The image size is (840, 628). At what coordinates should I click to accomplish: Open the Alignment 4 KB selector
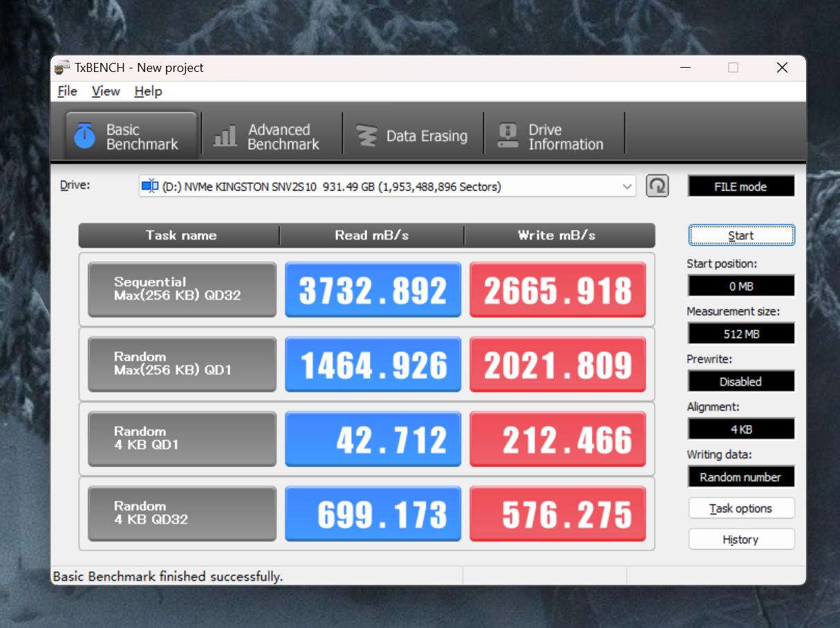coord(740,429)
